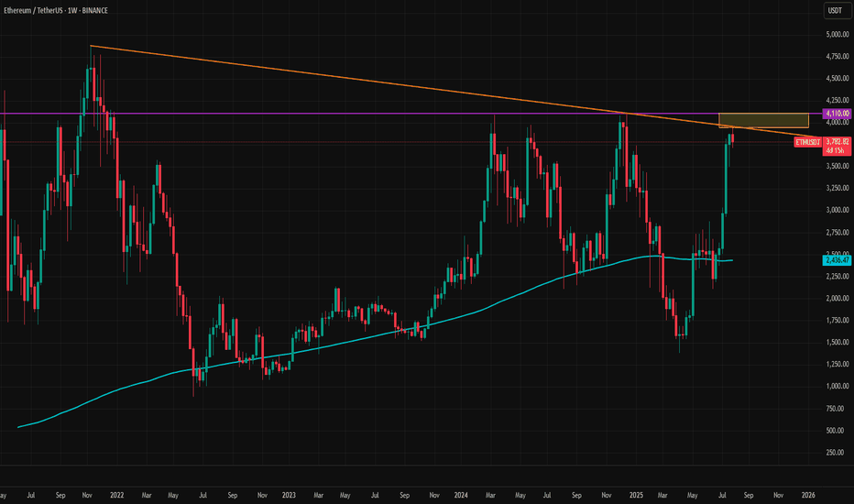Click the 2023 time axis label
The height and width of the screenshot is (504, 854).
(289, 495)
